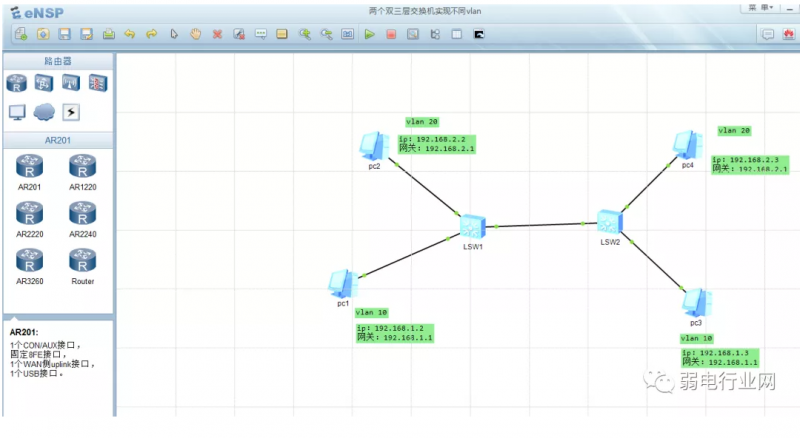This screenshot has width=800, height=438.
Task: Select pc2 computer in the topology
Action: tap(374, 146)
